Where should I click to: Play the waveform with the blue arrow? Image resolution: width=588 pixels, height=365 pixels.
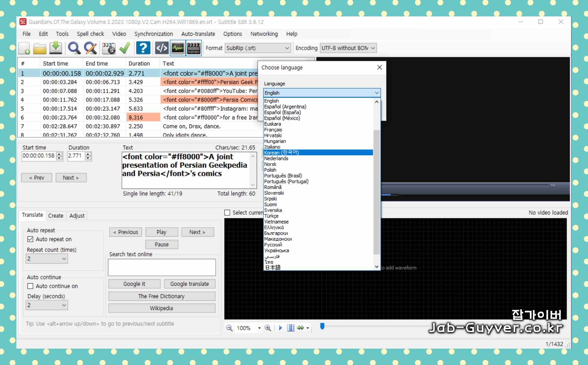(280, 328)
